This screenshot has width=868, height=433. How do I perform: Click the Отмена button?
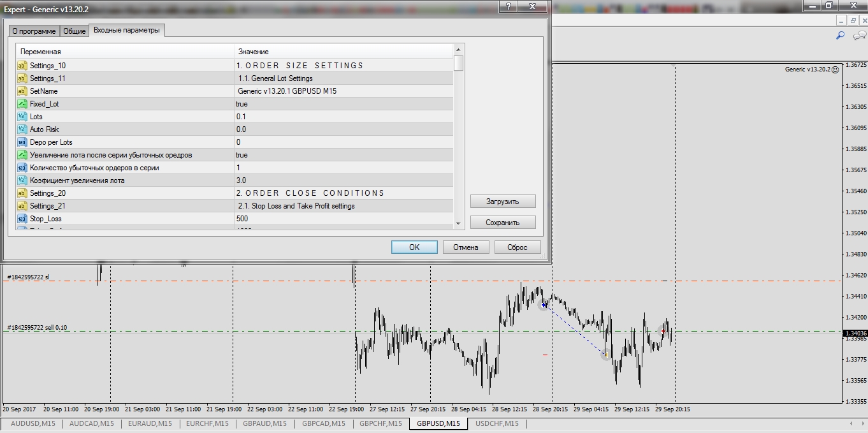(466, 247)
